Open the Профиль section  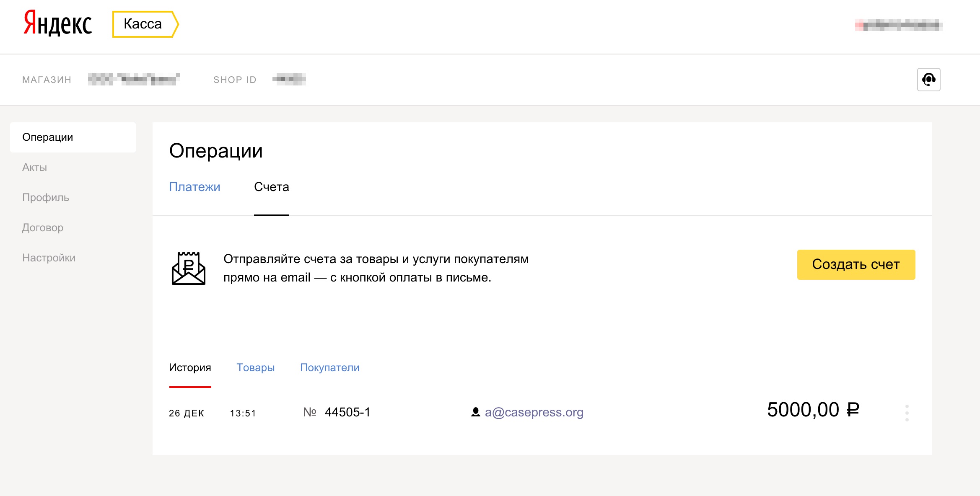pos(45,197)
